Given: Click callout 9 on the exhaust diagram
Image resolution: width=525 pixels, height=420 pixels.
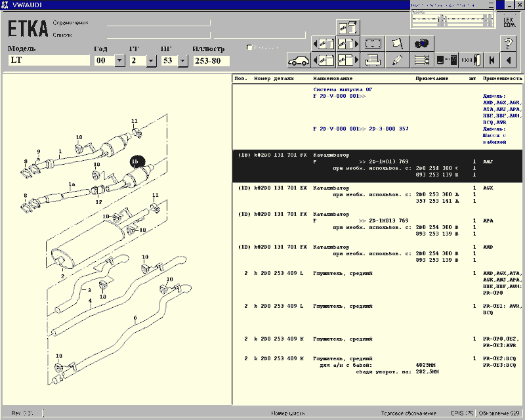Looking at the screenshot, I should 39,152.
